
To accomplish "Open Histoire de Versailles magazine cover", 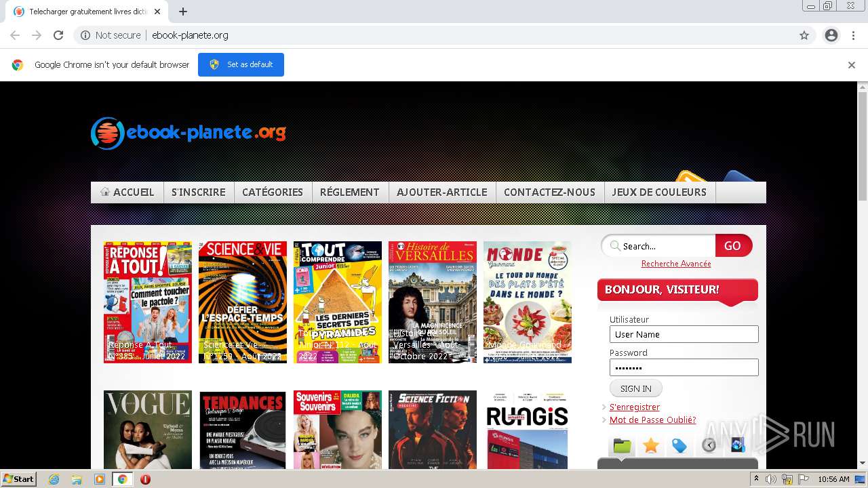I will (x=433, y=302).
